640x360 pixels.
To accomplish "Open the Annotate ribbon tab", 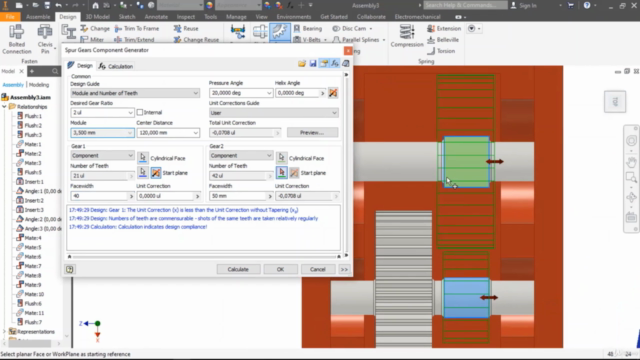I will 156,17.
